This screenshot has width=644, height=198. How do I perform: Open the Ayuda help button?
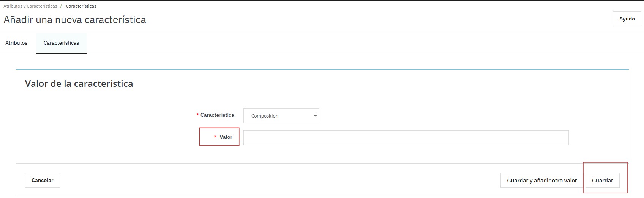click(627, 19)
